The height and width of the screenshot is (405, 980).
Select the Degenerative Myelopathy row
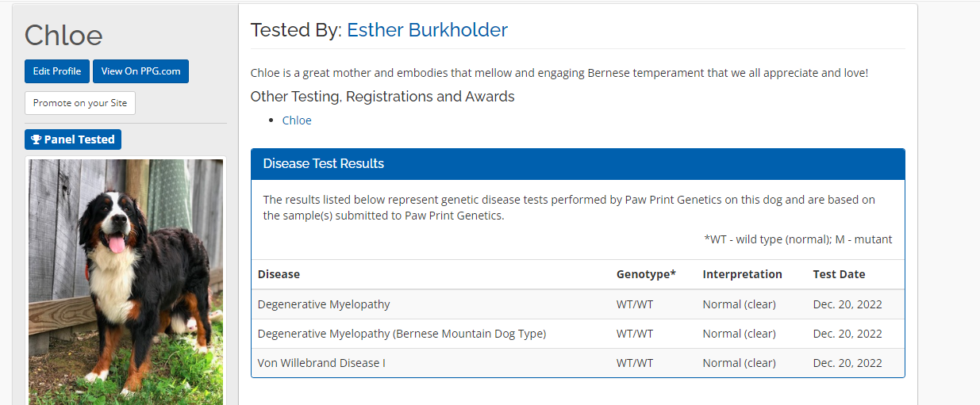click(324, 304)
